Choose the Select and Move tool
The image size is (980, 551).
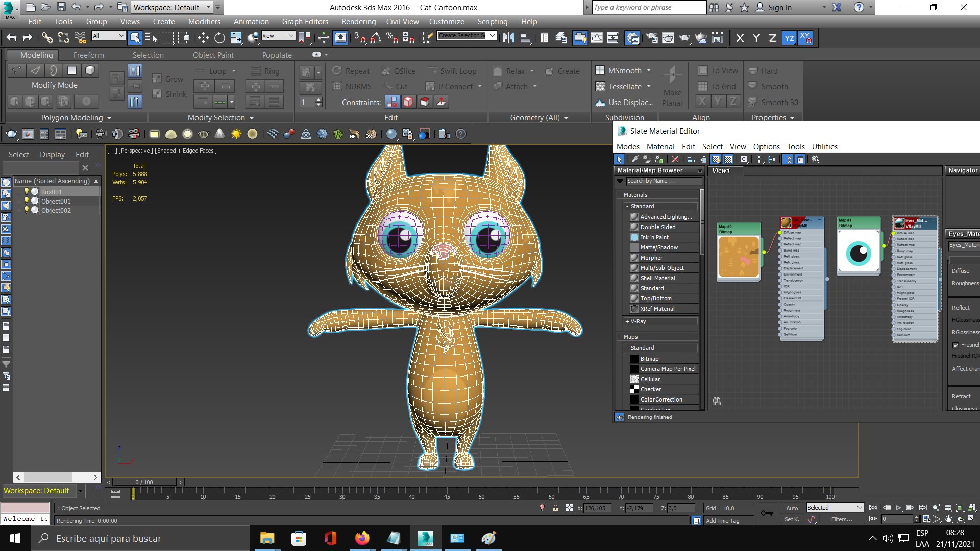click(x=203, y=37)
